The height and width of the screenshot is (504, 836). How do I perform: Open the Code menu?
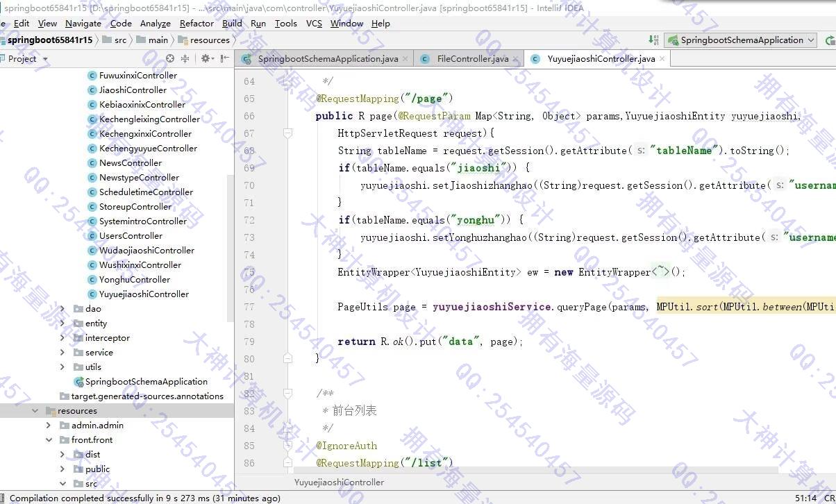click(121, 23)
